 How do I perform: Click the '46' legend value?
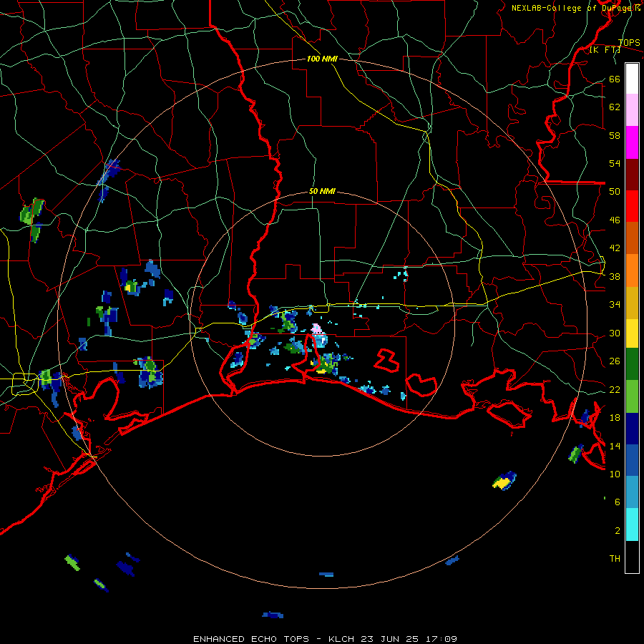coord(615,220)
